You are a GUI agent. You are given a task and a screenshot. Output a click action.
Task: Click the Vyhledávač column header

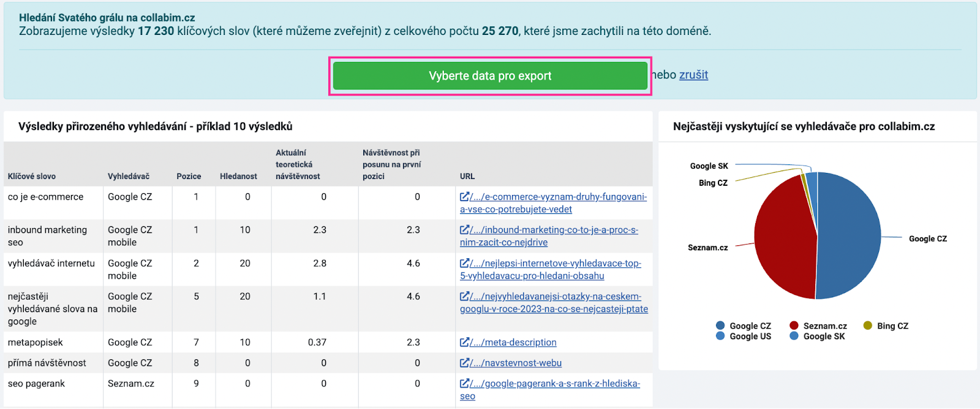click(129, 176)
